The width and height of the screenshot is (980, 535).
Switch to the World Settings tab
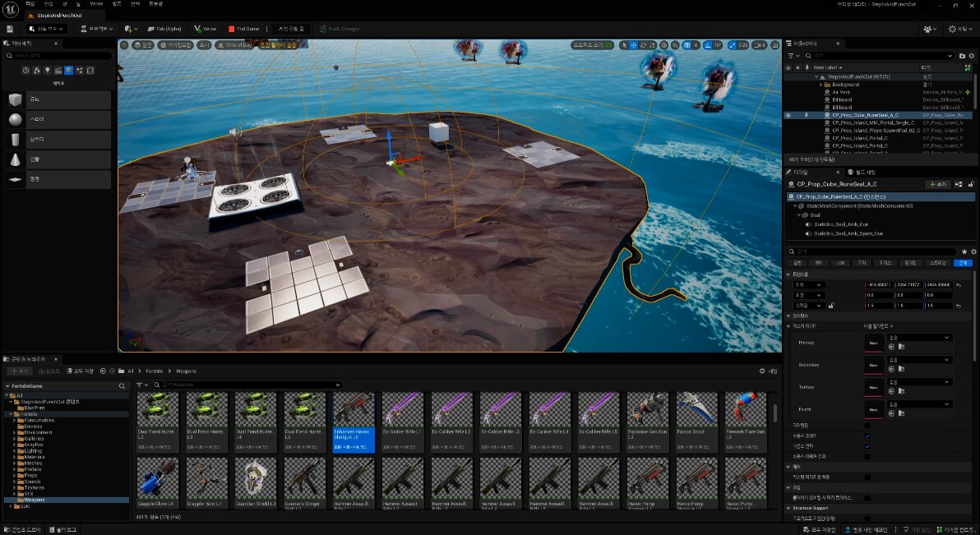point(857,172)
